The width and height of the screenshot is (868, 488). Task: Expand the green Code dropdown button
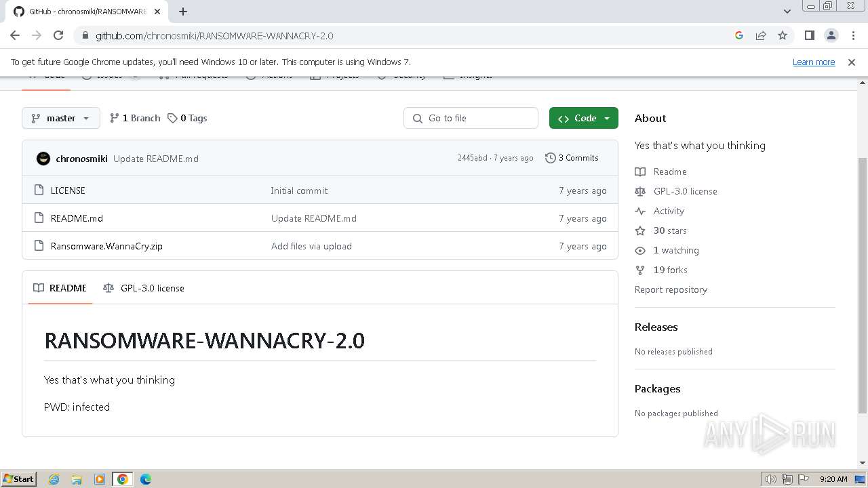coord(584,118)
